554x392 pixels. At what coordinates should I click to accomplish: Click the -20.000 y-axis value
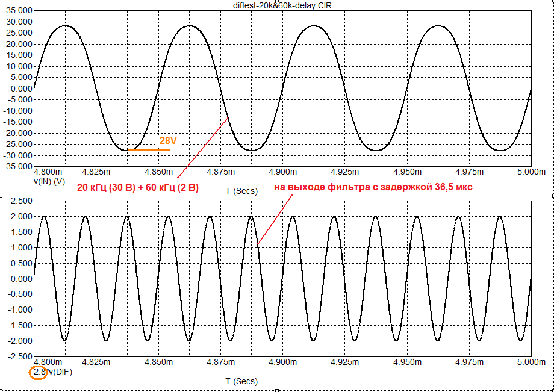(x=17, y=133)
